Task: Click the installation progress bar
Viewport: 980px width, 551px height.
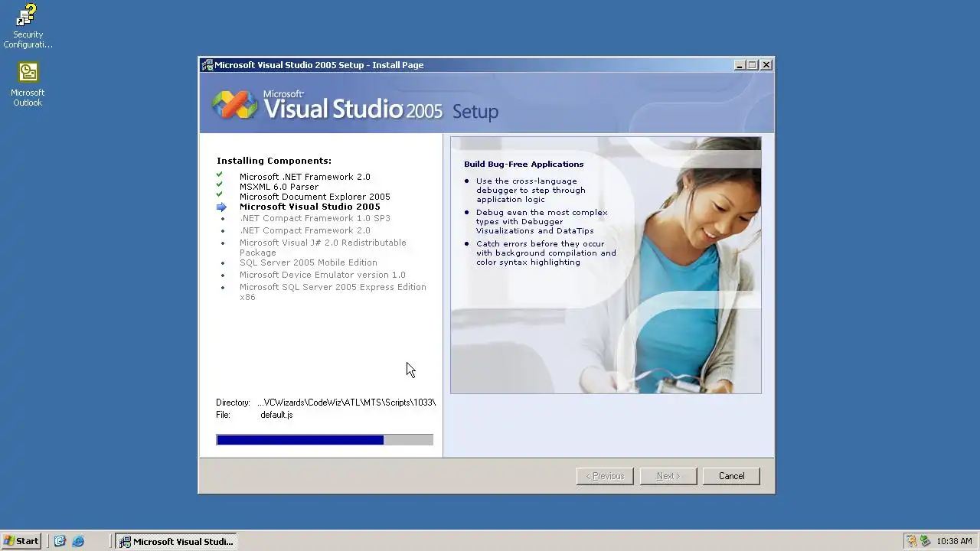Action: point(325,440)
